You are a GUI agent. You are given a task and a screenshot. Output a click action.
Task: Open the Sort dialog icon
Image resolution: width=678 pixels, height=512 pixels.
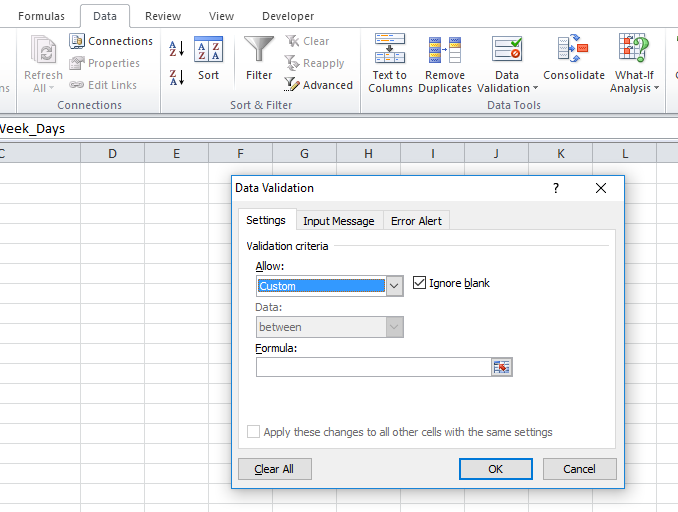coord(208,48)
